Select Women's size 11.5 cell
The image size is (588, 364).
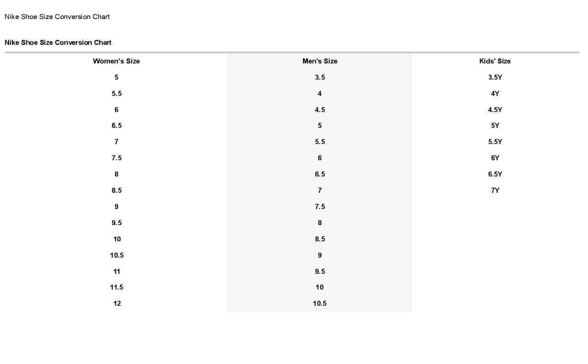pyautogui.click(x=116, y=287)
